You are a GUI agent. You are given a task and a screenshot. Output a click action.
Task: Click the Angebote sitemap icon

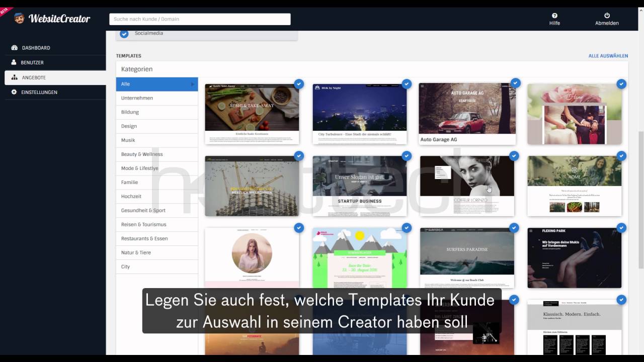click(14, 77)
